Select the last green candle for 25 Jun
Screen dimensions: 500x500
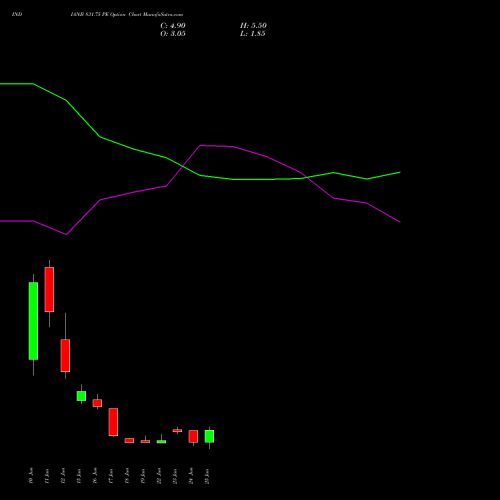(209, 436)
